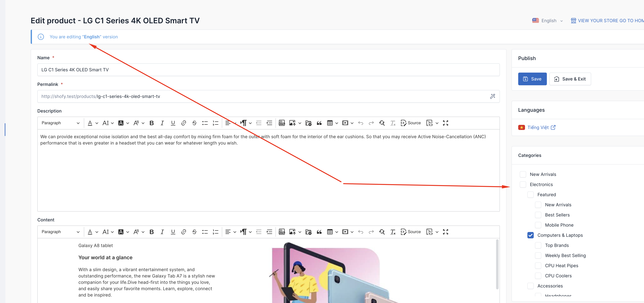Check the Top Brands category
644x303 pixels.
[538, 245]
